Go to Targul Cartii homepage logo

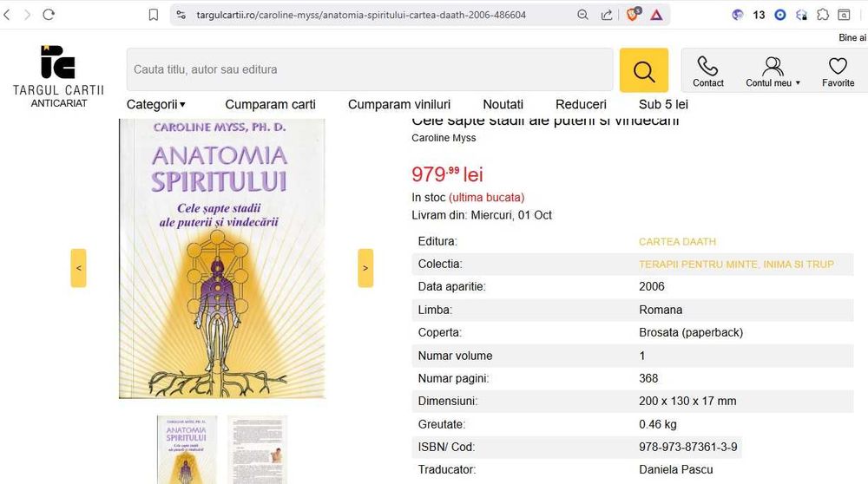58,76
